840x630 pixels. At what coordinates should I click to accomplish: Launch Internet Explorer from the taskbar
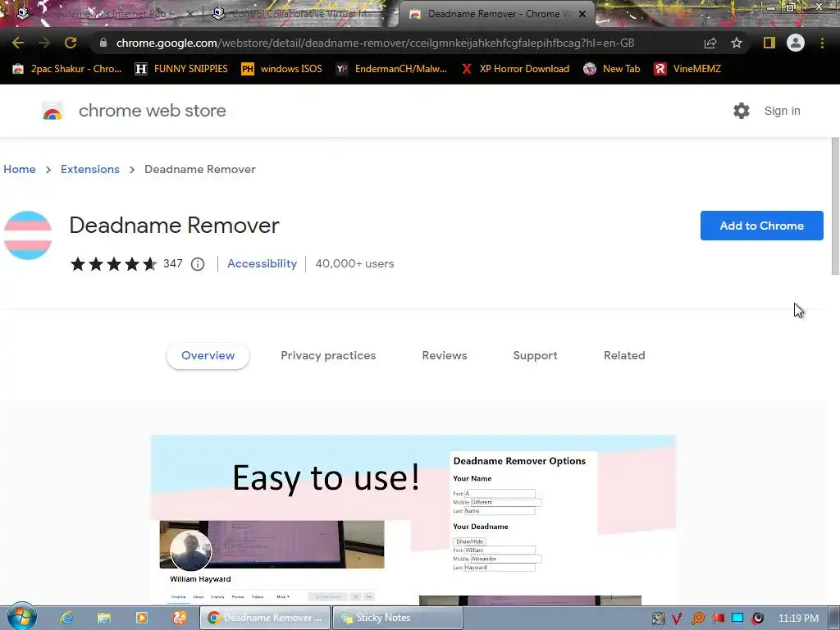[x=66, y=618]
